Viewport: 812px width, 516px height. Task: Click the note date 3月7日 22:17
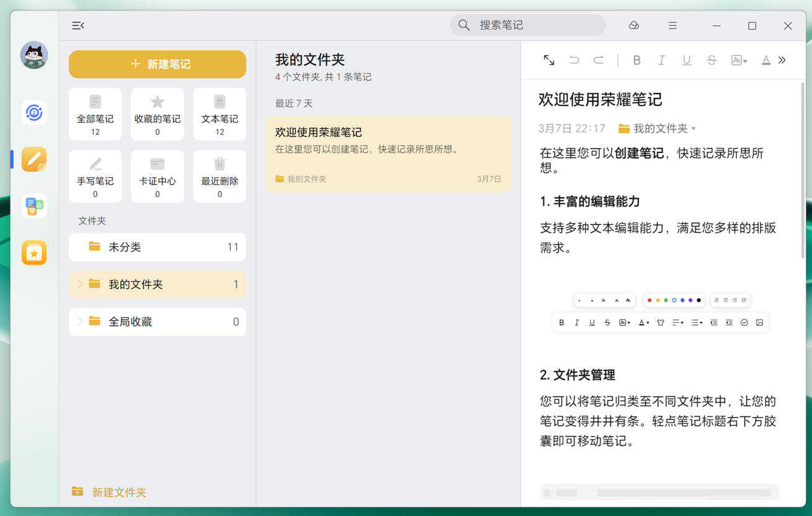[x=571, y=128]
